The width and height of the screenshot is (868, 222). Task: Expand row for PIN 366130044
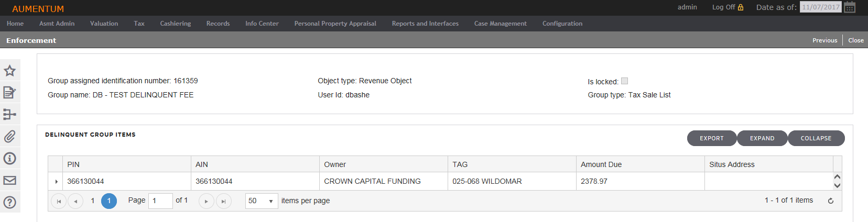coord(56,182)
